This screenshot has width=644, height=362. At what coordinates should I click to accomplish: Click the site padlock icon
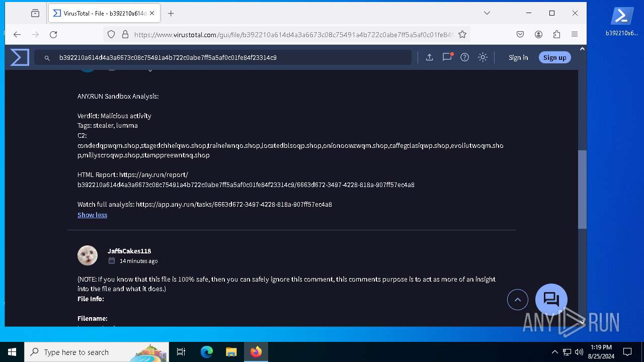coord(125,34)
